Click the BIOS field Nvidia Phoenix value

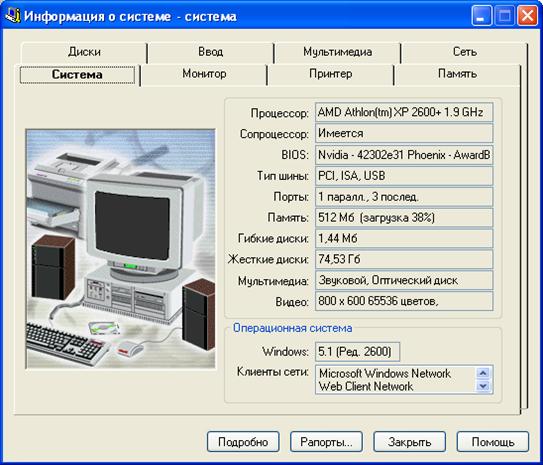click(404, 155)
